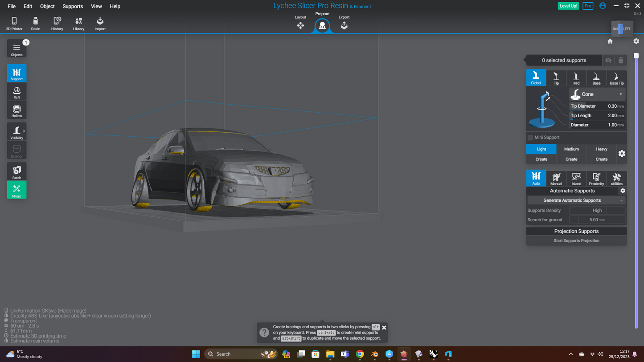The height and width of the screenshot is (362, 644).
Task: Create Light supports with the Create button
Action: (541, 159)
